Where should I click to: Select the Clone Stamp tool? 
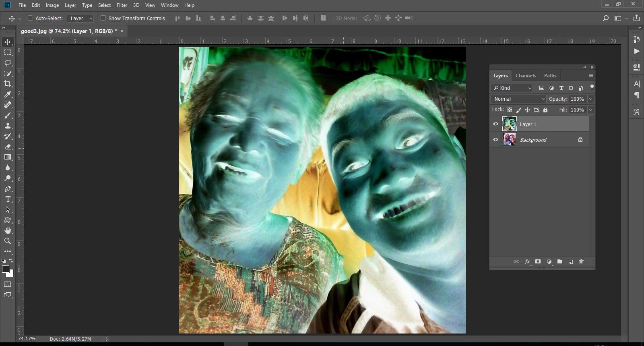(8, 126)
